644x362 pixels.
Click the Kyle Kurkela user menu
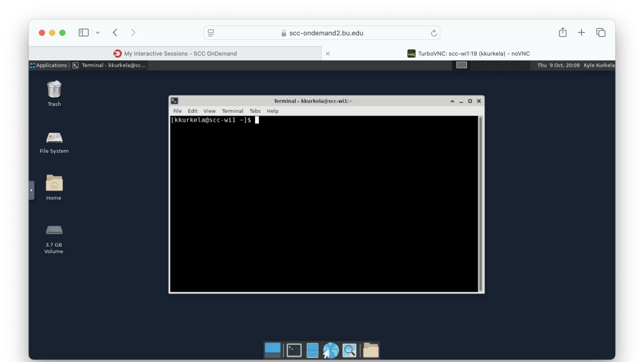(x=599, y=65)
